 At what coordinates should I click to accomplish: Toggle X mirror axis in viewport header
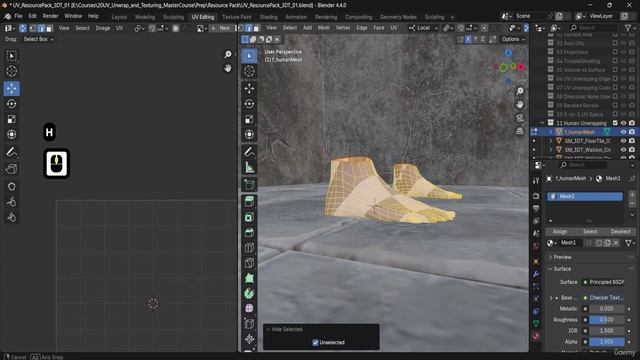pyautogui.click(x=468, y=39)
